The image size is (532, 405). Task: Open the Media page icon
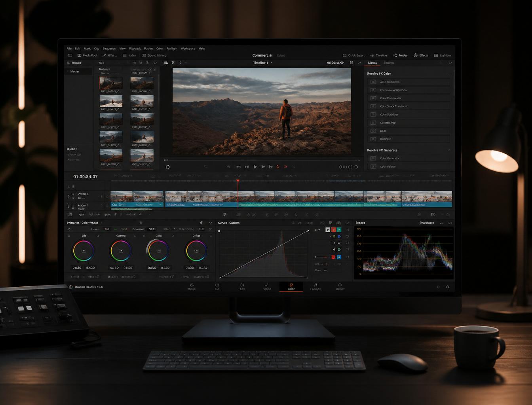pos(192,285)
